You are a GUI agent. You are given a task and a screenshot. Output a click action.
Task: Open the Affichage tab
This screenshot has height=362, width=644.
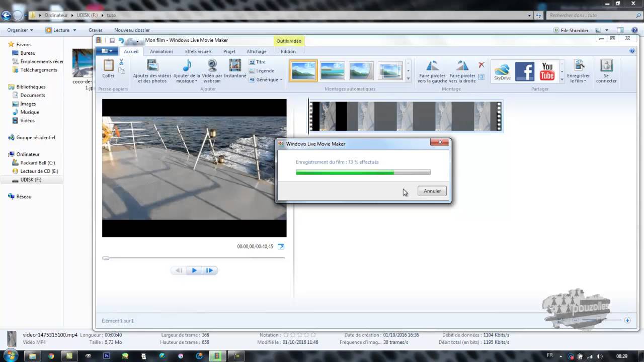tap(257, 51)
